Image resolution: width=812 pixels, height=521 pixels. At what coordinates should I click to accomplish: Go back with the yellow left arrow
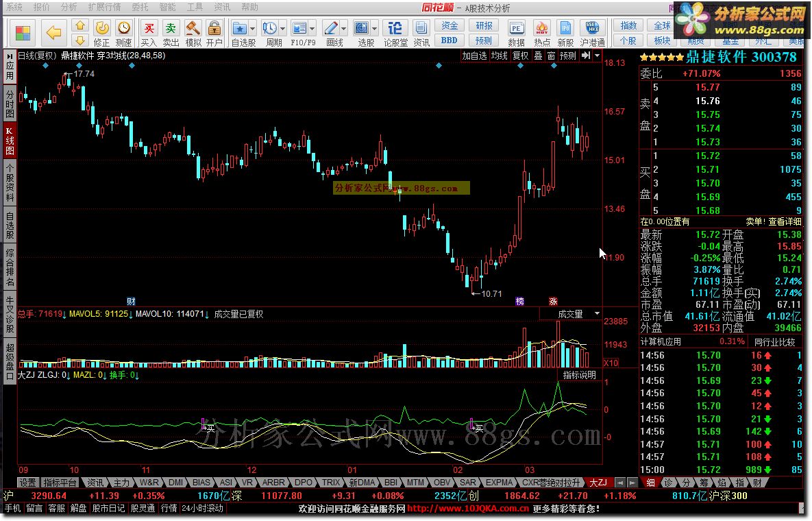[x=53, y=33]
